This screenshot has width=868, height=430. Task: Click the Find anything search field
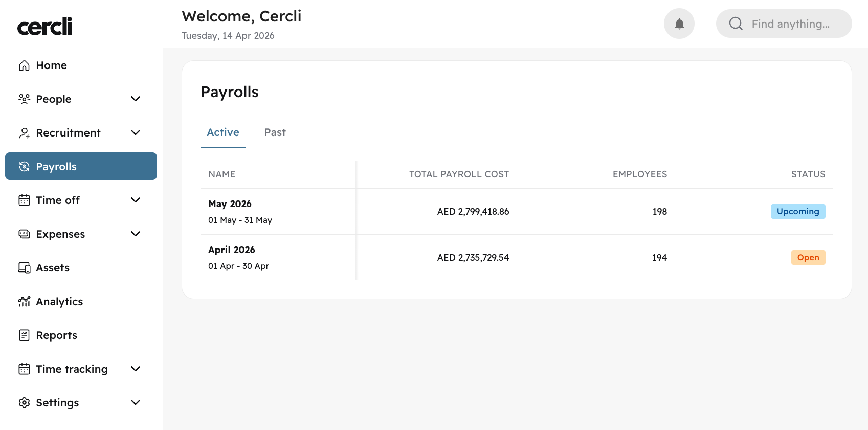pyautogui.click(x=790, y=24)
